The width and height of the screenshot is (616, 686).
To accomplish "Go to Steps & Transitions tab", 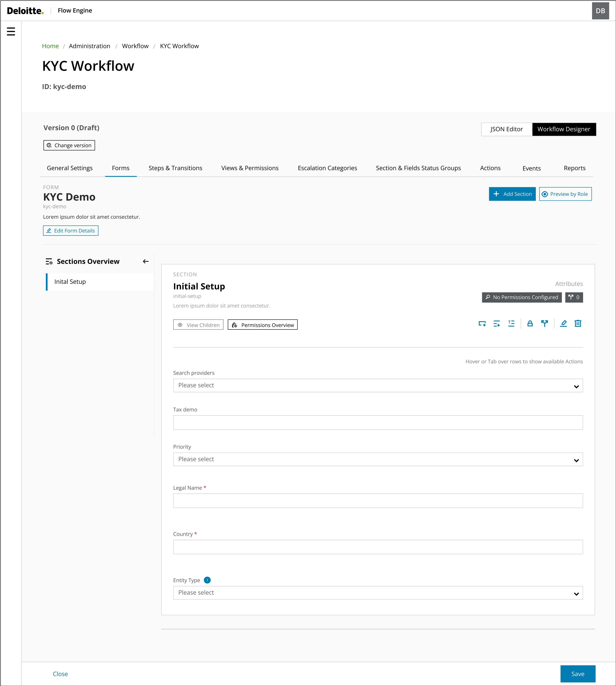I will pos(175,168).
